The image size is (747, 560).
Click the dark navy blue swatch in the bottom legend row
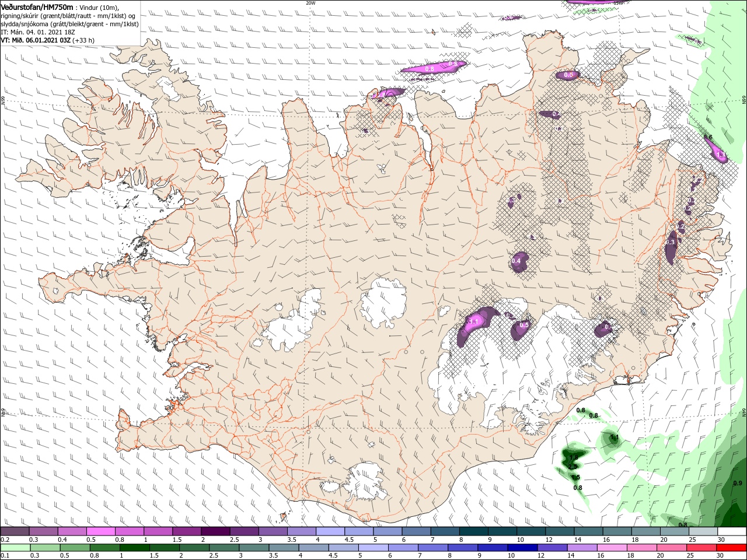point(521,548)
